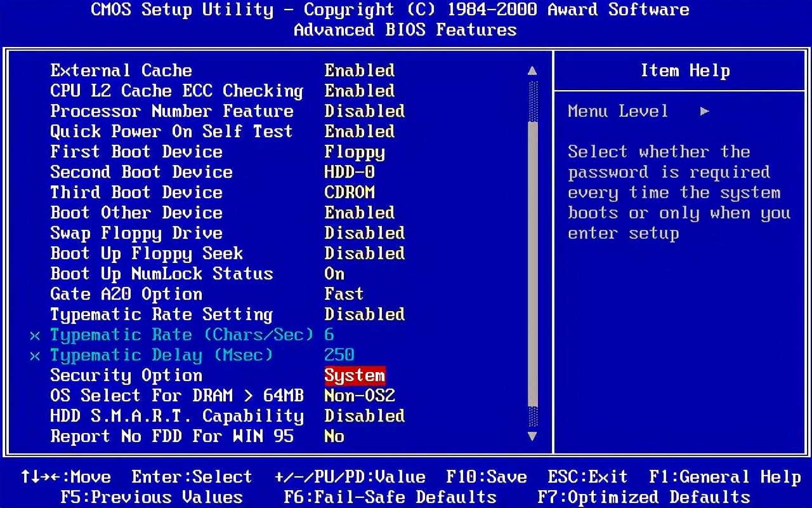Toggle External Cache Enabled value
The height and width of the screenshot is (508, 812).
coord(359,70)
